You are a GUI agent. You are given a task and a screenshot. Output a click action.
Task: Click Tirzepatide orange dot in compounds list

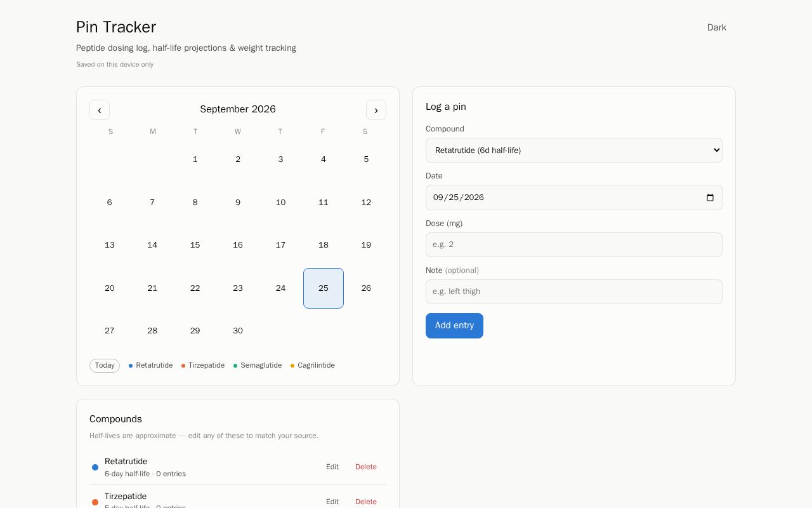point(95,502)
